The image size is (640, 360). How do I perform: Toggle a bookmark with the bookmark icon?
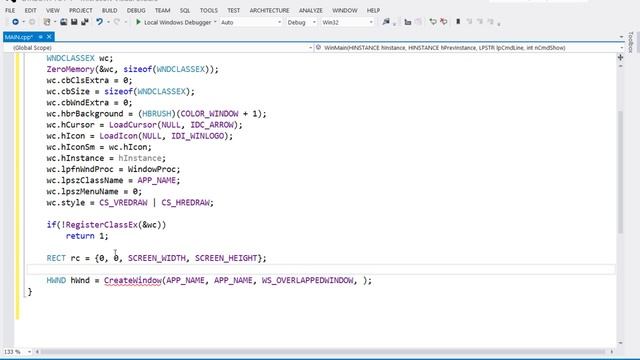coord(458,22)
